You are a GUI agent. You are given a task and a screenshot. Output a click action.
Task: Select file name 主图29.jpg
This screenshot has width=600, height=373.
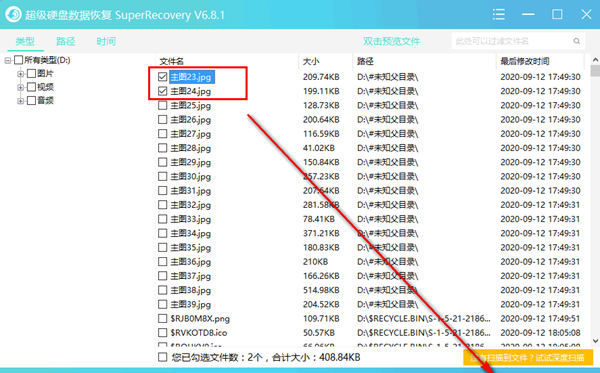point(191,162)
